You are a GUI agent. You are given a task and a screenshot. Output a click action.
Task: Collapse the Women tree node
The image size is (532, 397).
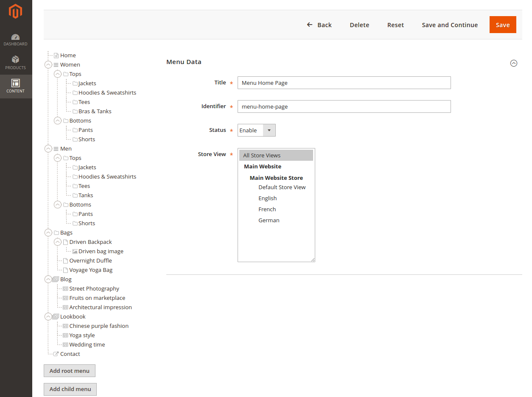tap(48, 65)
